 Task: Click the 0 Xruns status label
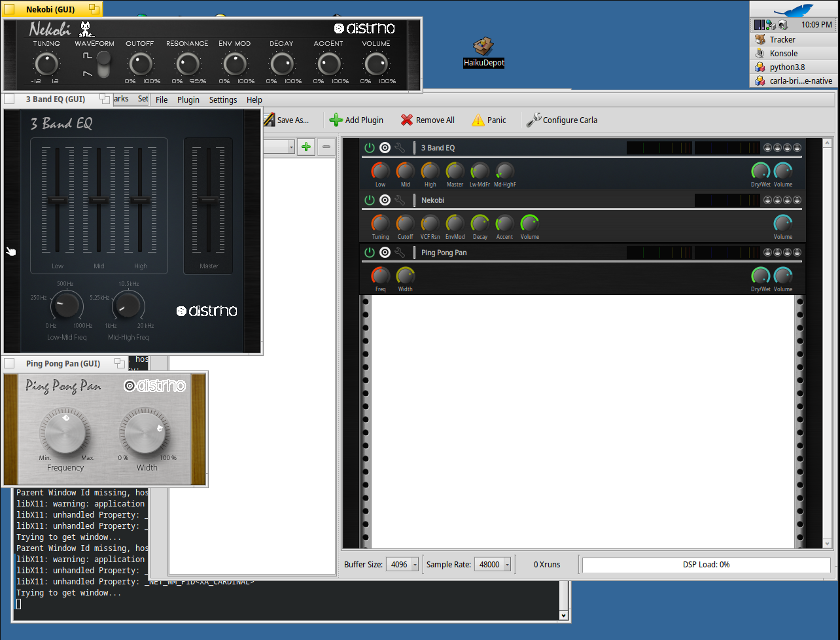tap(547, 564)
